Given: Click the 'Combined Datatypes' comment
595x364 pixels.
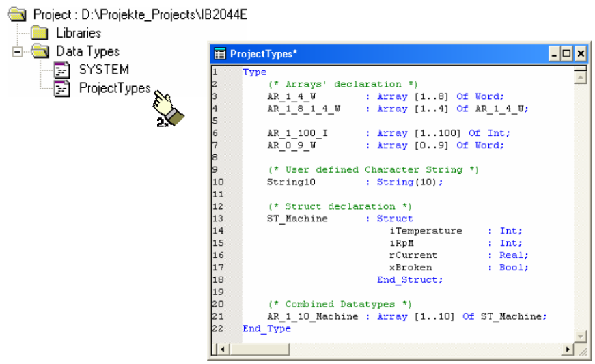Looking at the screenshot, I should [340, 304].
